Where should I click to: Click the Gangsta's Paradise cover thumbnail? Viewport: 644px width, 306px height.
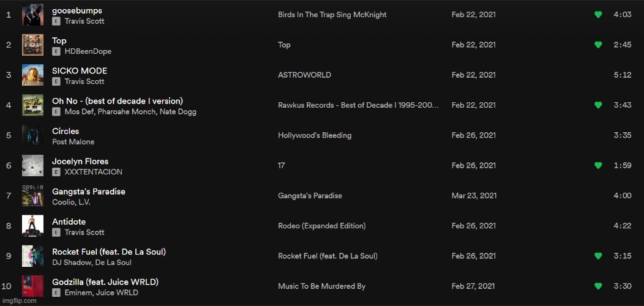32,196
